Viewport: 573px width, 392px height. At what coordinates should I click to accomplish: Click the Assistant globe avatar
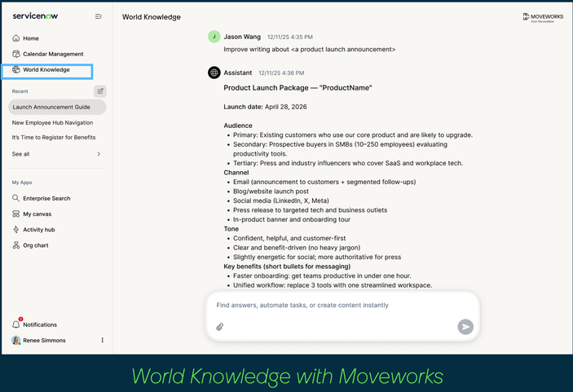tap(214, 73)
